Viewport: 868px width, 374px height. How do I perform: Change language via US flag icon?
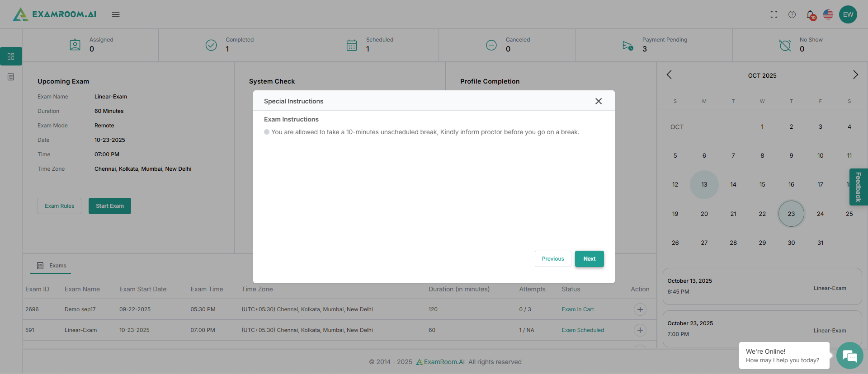[828, 14]
